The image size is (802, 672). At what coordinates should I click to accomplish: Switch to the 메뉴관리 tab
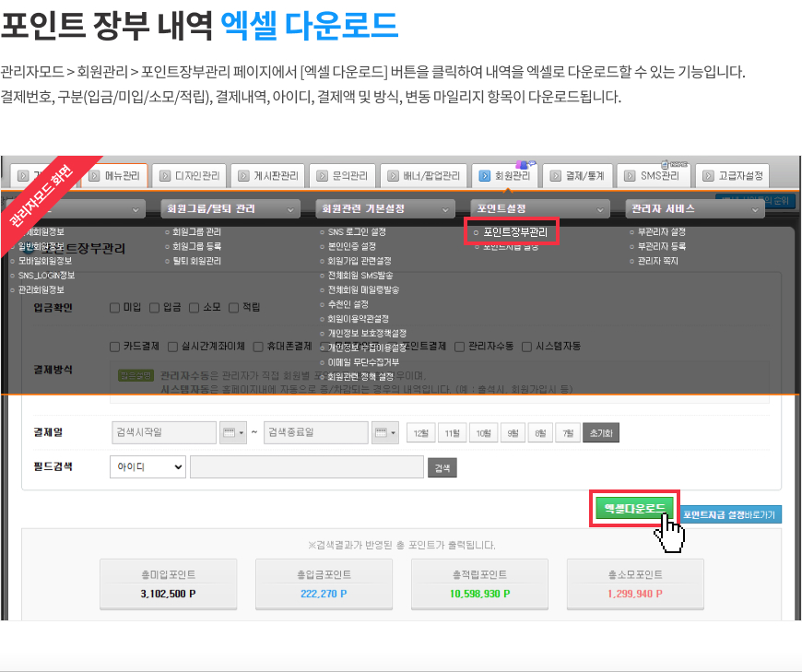click(114, 176)
